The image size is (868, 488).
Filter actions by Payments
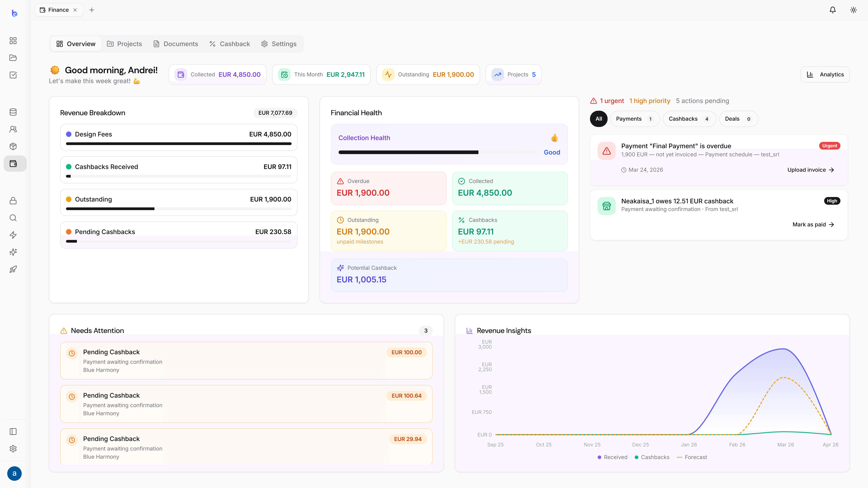[x=635, y=119]
